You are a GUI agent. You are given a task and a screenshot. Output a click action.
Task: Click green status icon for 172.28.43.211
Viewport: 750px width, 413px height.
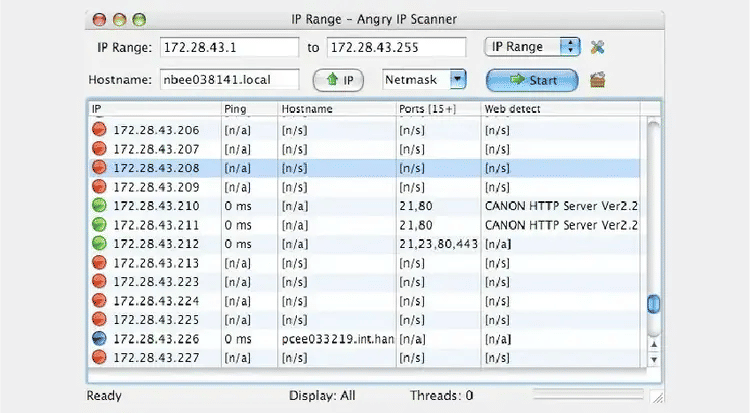[x=99, y=225]
